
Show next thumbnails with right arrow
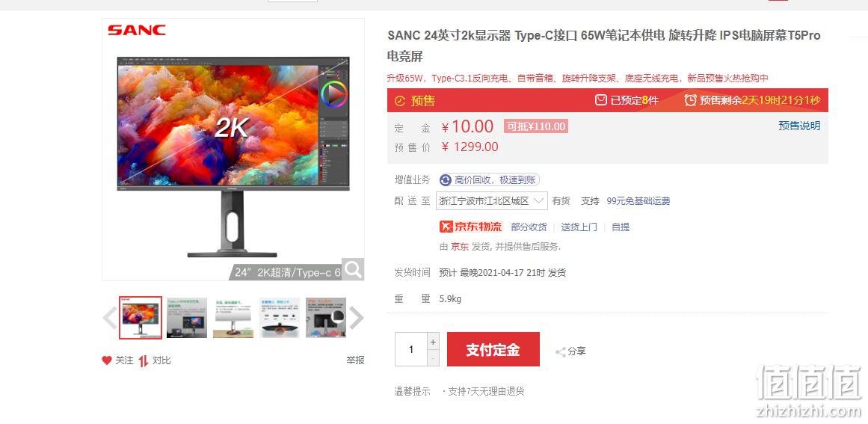[x=357, y=318]
